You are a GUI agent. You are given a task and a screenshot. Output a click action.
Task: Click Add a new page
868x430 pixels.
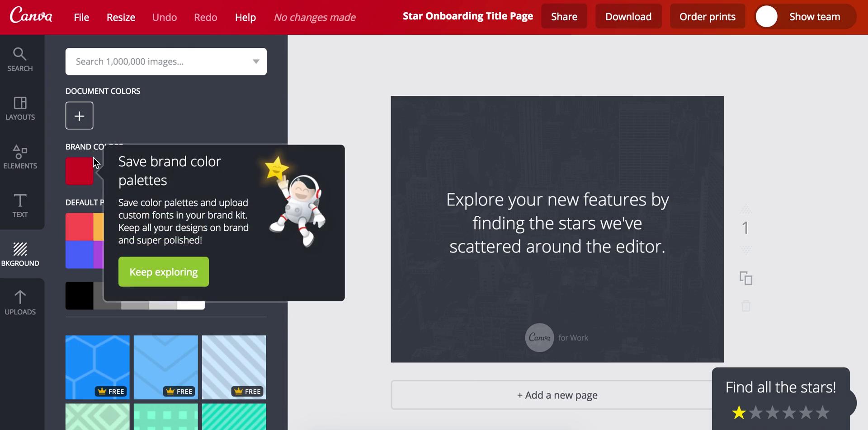[557, 395]
